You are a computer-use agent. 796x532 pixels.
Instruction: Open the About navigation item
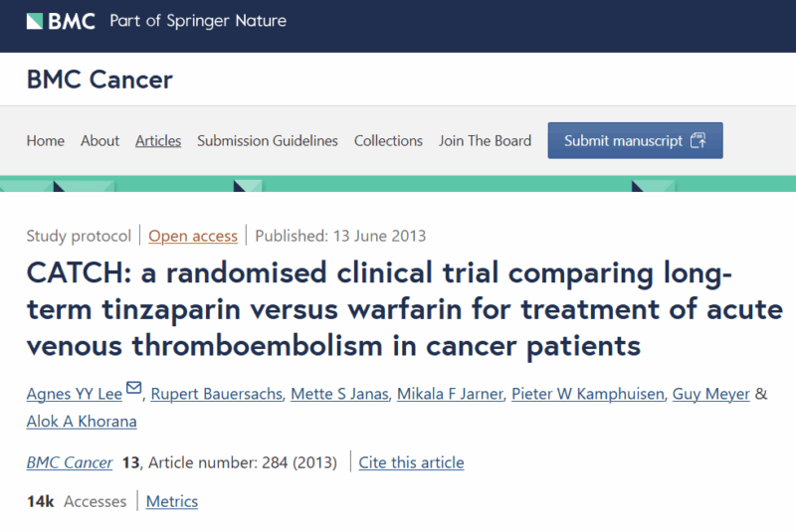(100, 141)
